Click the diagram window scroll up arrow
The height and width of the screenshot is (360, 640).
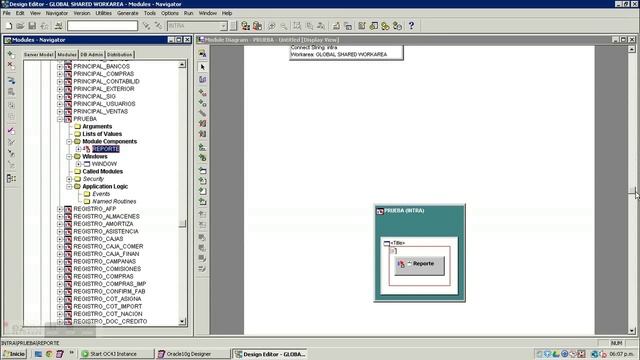click(632, 49)
